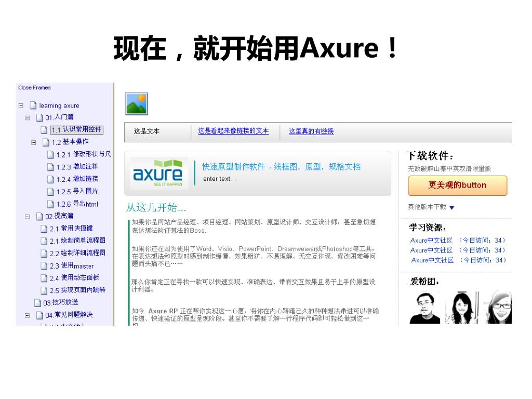Open 1.2.5 导入图片 page
The height and width of the screenshot is (399, 532).
pyautogui.click(x=77, y=191)
